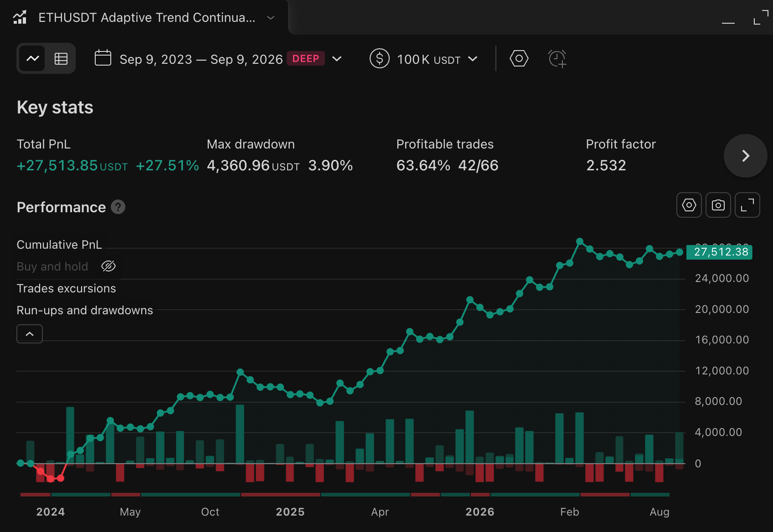Click the add alert clock icon
773x532 pixels.
[x=557, y=59]
